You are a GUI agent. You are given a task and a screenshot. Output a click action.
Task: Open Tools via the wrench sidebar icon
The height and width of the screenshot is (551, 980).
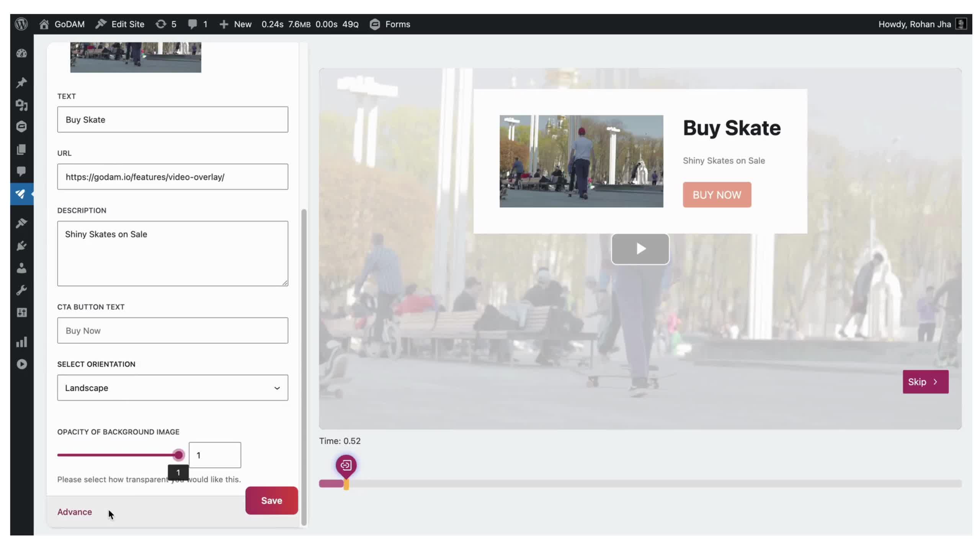(21, 290)
